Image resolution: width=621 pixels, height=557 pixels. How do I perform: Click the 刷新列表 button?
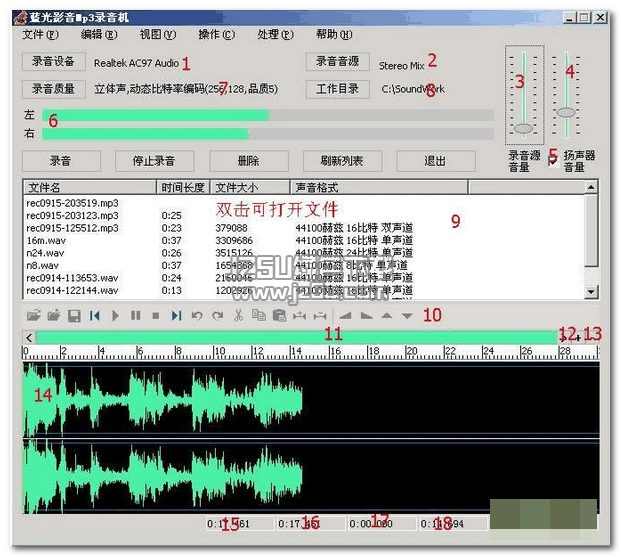[342, 161]
